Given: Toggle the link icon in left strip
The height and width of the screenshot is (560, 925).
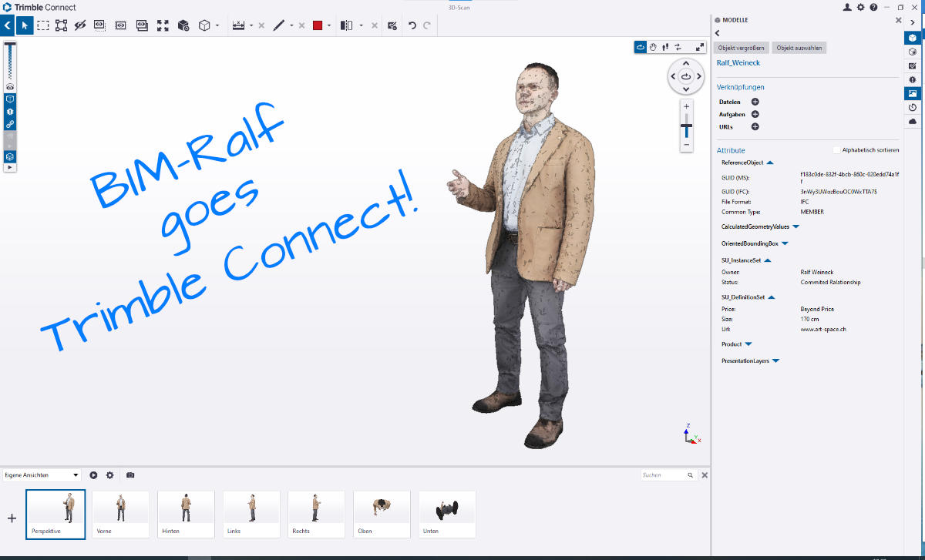Looking at the screenshot, I should pos(10,124).
